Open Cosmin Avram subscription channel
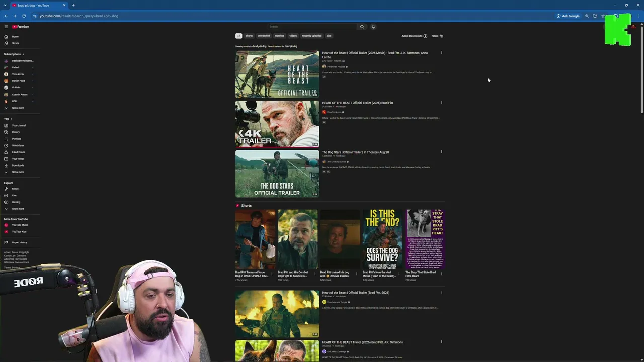The height and width of the screenshot is (362, 644). (x=19, y=95)
